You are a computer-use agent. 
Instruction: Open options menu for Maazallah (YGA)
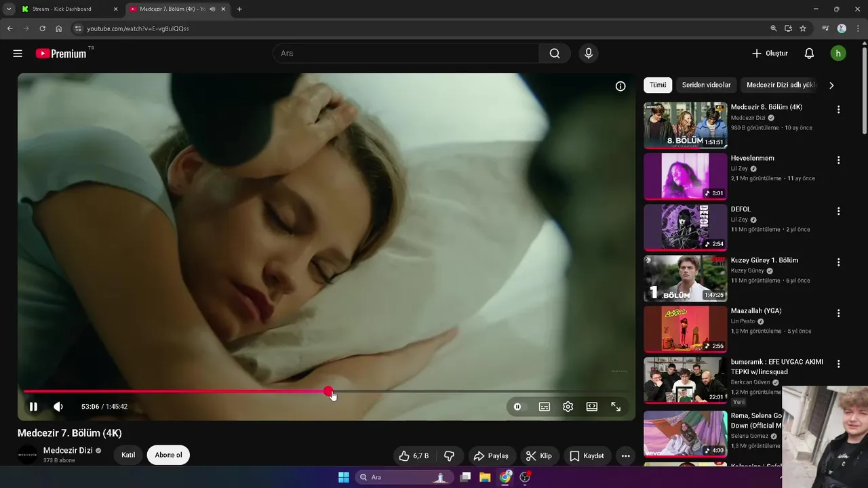pyautogui.click(x=838, y=313)
